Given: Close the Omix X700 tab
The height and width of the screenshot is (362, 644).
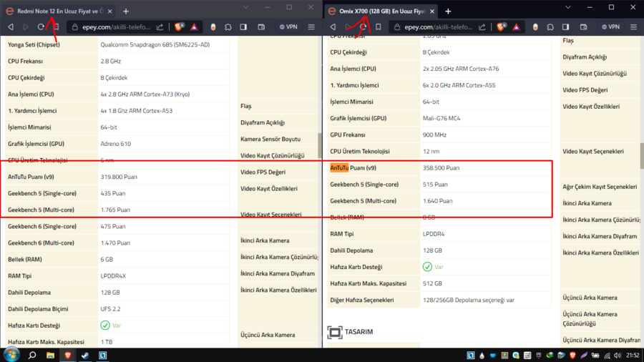Looking at the screenshot, I should tap(432, 11).
